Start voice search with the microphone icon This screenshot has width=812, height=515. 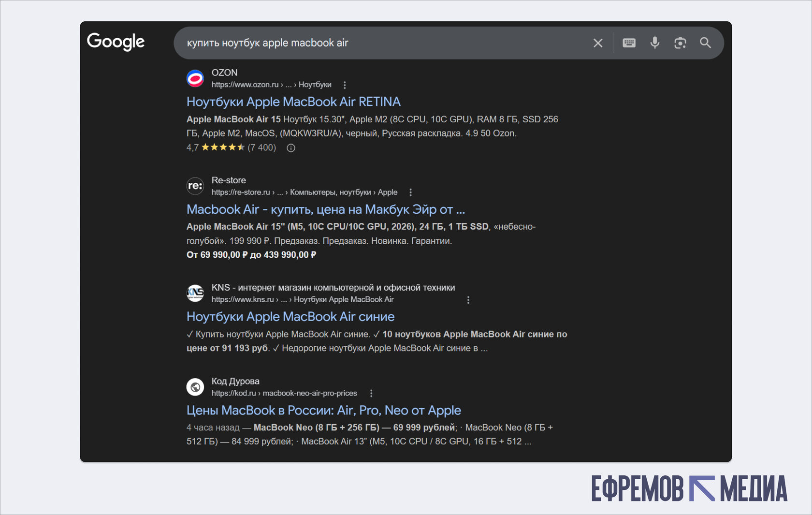click(654, 43)
